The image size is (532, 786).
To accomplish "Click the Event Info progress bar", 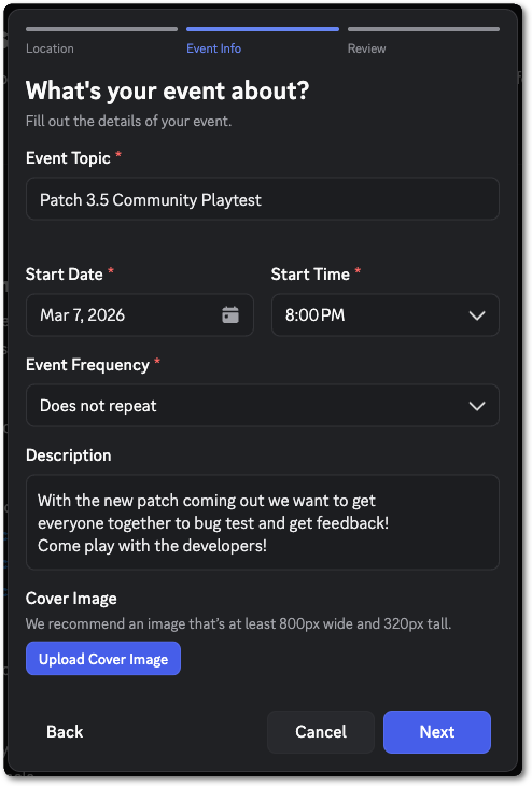I will 262,29.
